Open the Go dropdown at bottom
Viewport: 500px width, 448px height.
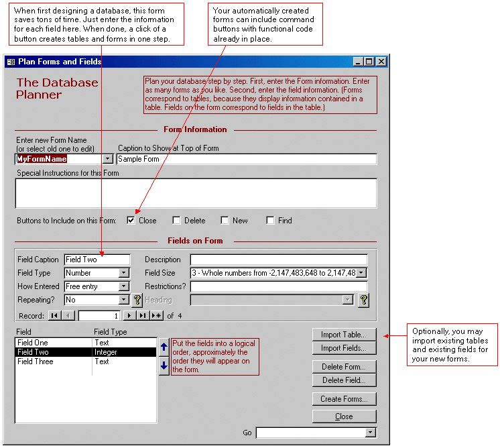pos(371,433)
